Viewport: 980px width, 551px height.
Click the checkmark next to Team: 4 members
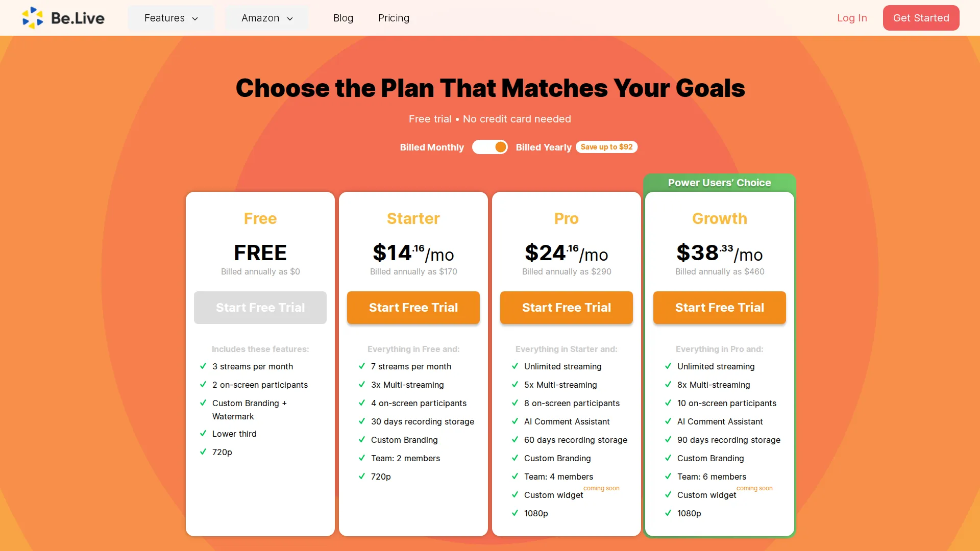(x=514, y=477)
